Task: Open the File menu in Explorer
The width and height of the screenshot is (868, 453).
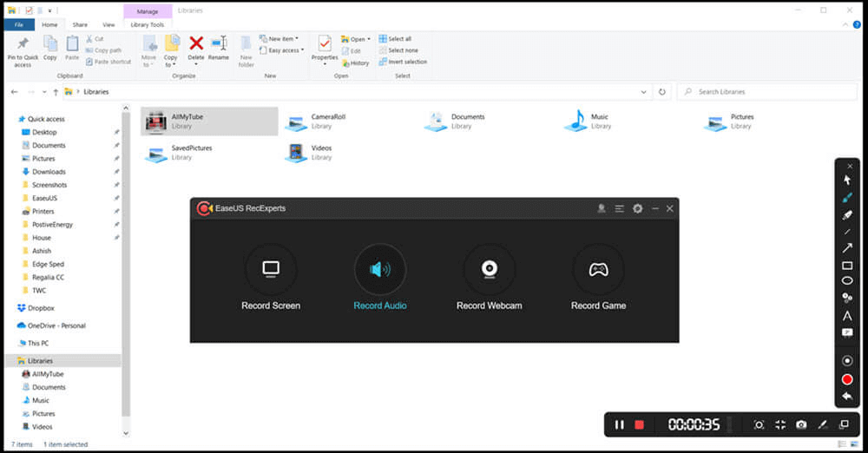Action: tap(19, 24)
